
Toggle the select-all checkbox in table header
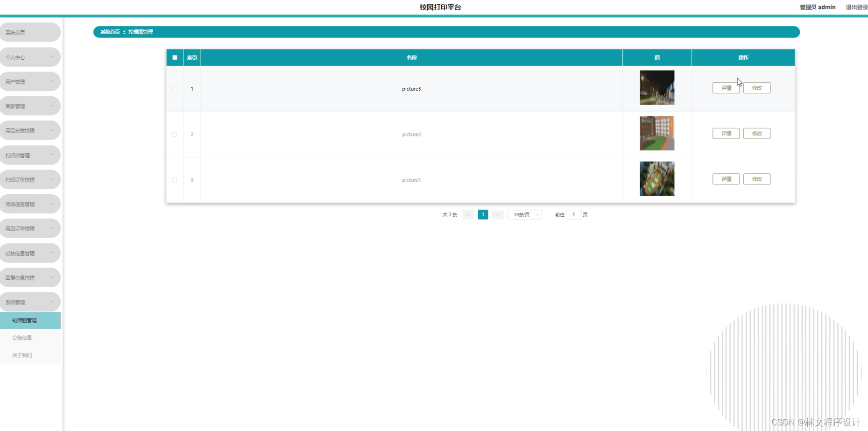(175, 57)
